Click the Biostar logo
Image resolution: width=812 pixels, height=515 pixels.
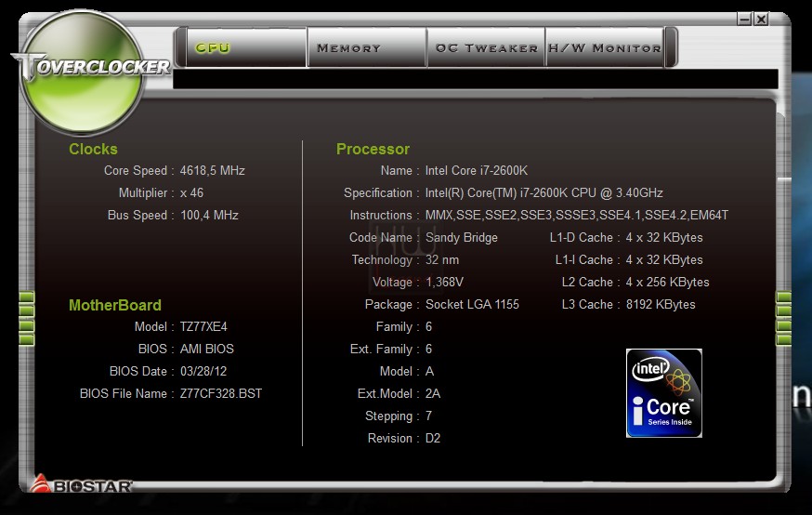82,484
